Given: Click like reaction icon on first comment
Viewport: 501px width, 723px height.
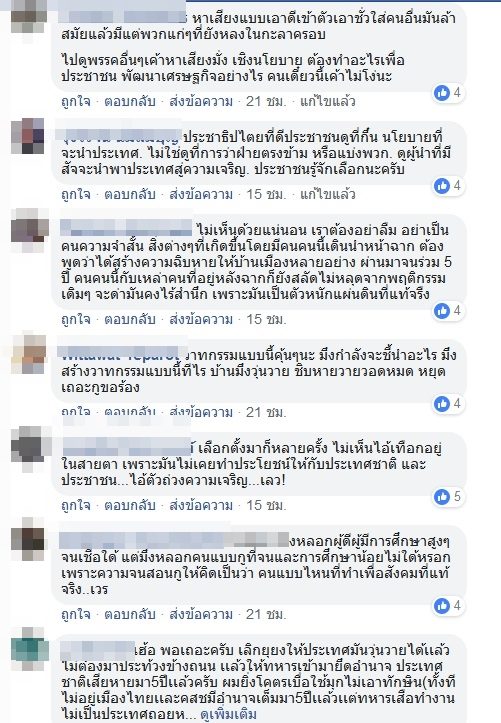Looking at the screenshot, I should point(442,93).
